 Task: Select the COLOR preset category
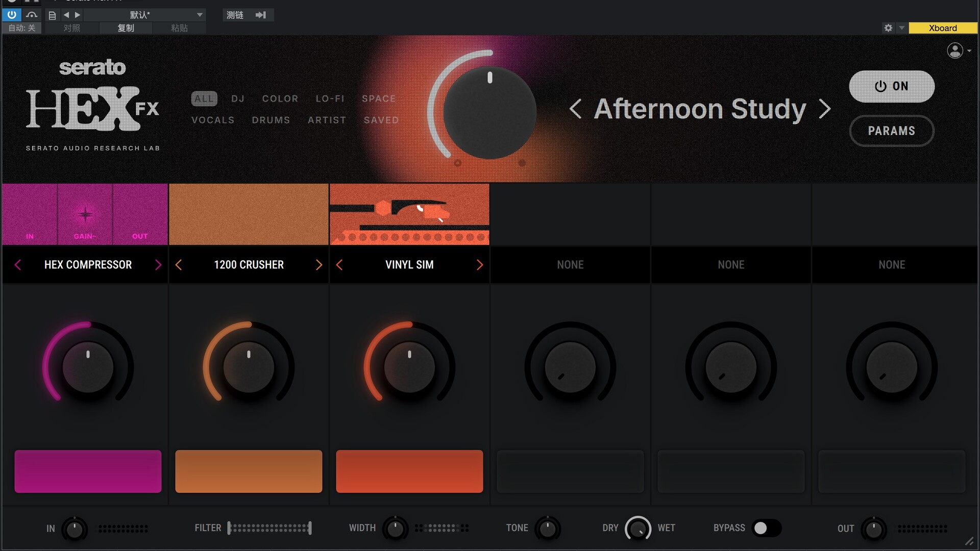tap(280, 98)
